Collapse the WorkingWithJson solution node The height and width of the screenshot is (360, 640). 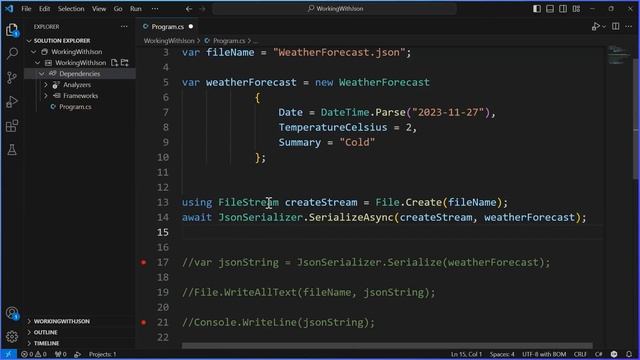(x=34, y=52)
